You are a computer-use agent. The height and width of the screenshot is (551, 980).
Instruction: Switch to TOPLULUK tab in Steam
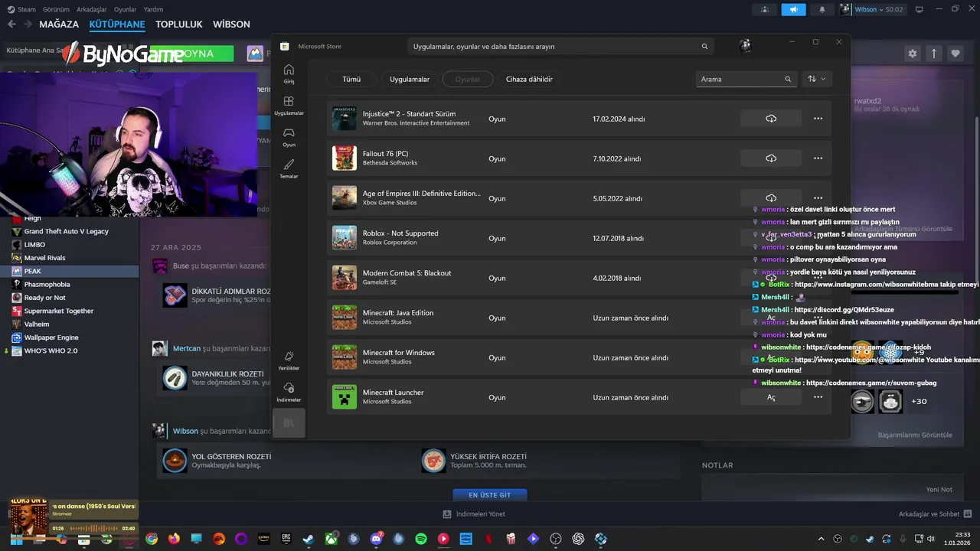click(x=179, y=24)
